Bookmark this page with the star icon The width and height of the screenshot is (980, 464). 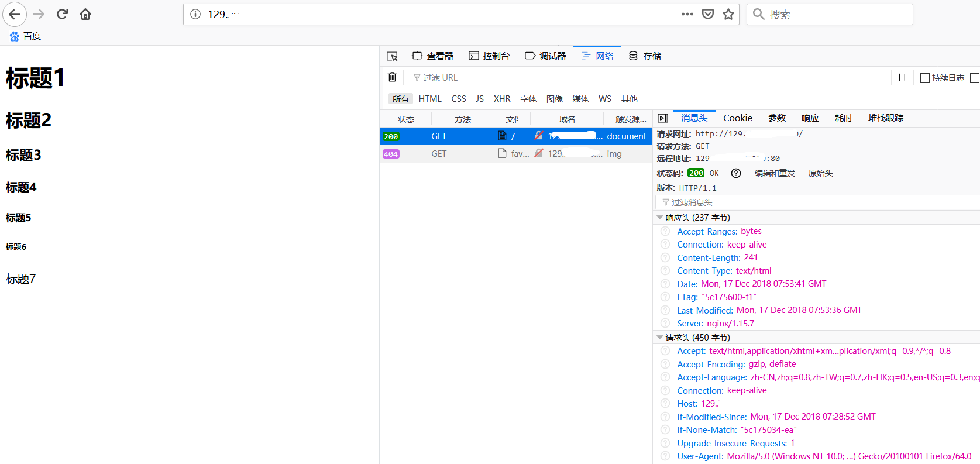[728, 14]
